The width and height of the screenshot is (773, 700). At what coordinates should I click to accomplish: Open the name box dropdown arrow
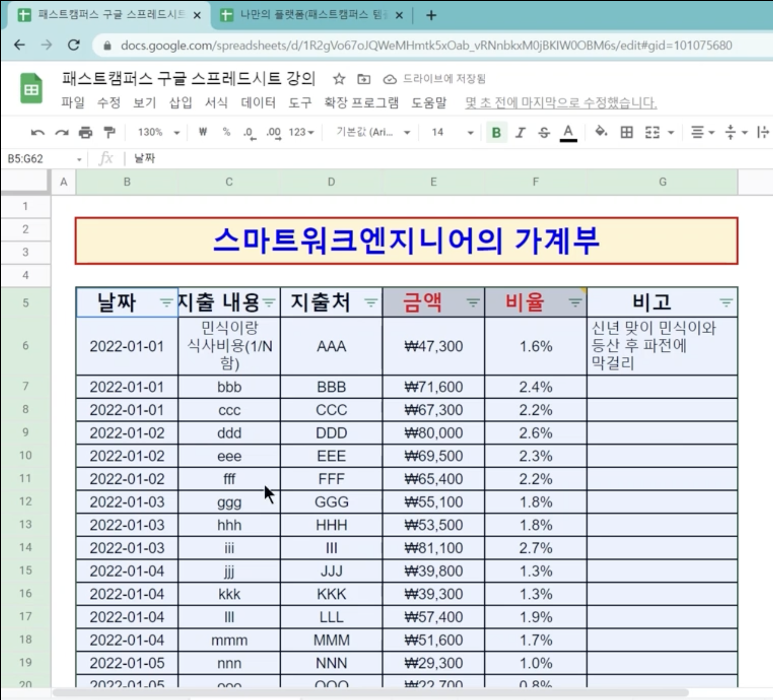(79, 159)
